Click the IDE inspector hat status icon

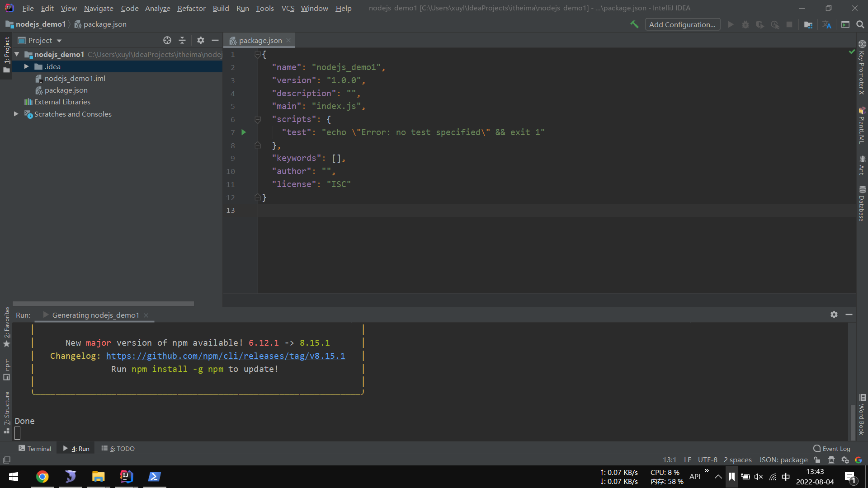(831, 460)
